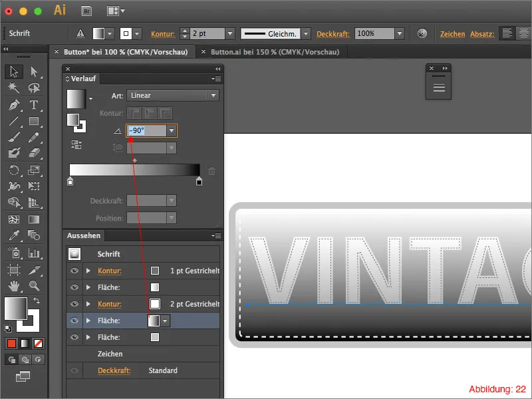Switch to Button* bei 100 % document tab
Screen dimensions: 532x399
126,52
